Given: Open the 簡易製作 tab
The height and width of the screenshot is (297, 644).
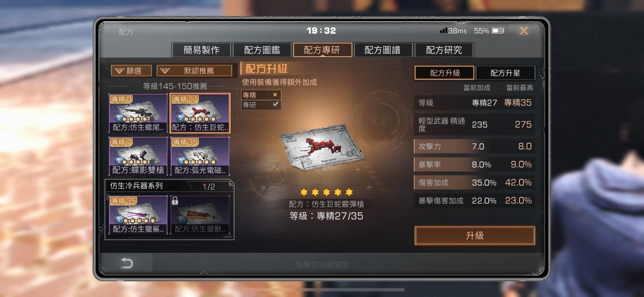Looking at the screenshot, I should pos(201,50).
